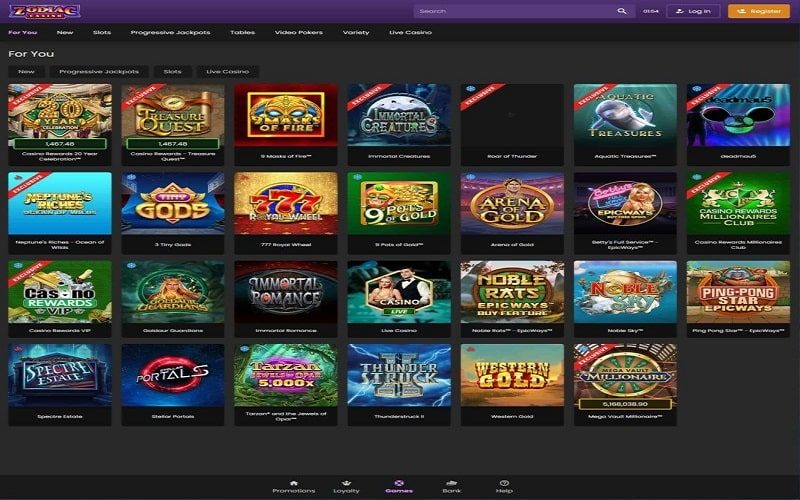Launch the 3 Tiny Gods game

(x=172, y=213)
